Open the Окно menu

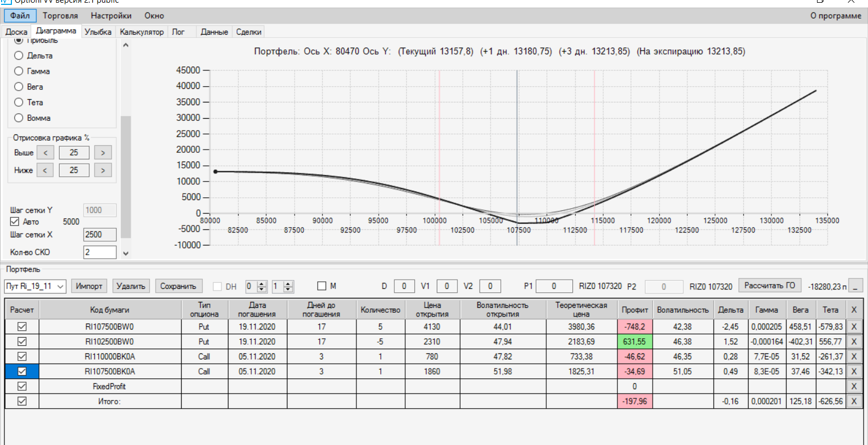pos(154,16)
